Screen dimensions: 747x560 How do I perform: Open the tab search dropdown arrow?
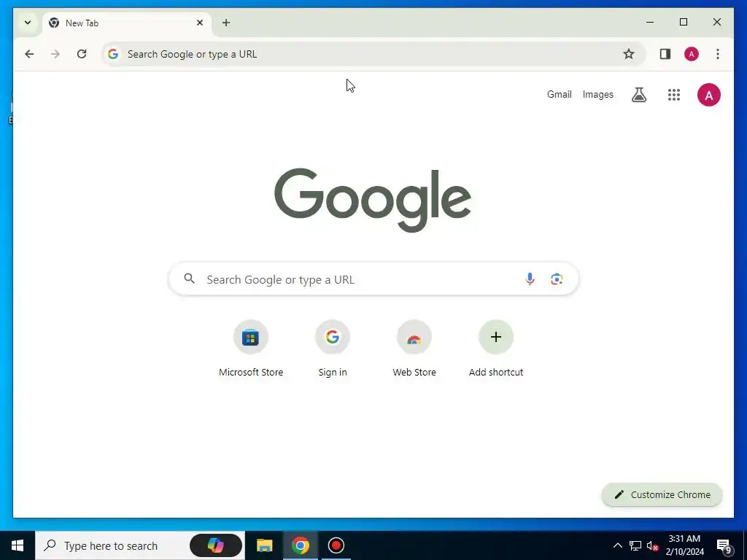[x=28, y=23]
